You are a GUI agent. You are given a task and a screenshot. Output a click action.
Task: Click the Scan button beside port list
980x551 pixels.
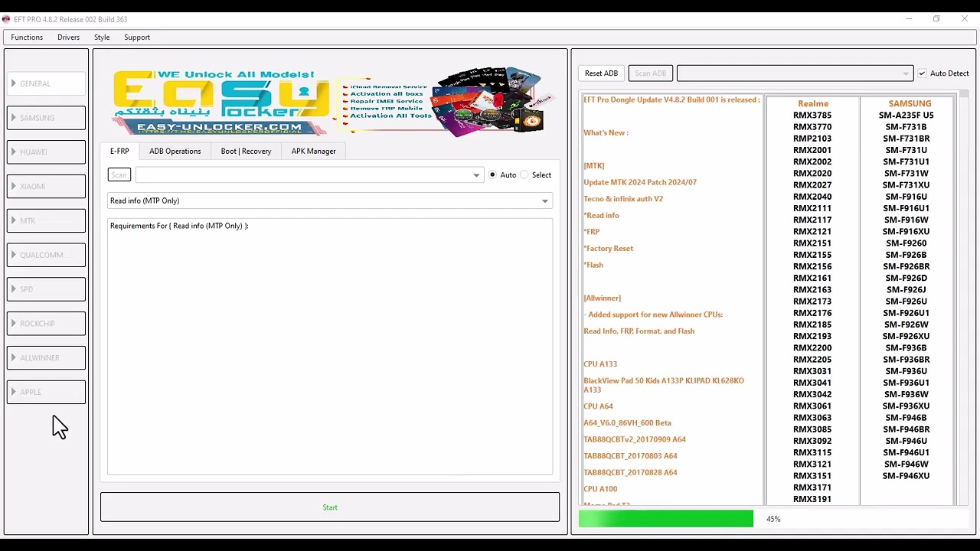119,174
